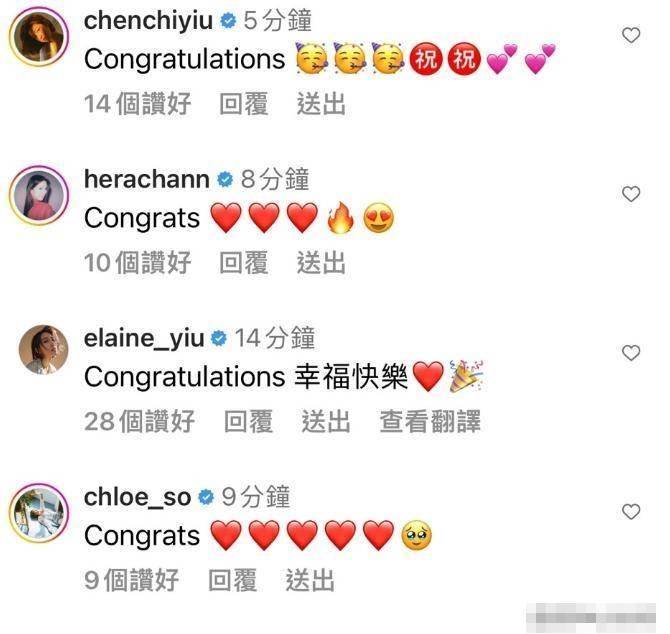View elaine_yiu's avatar
670x634 pixels.
(44, 349)
